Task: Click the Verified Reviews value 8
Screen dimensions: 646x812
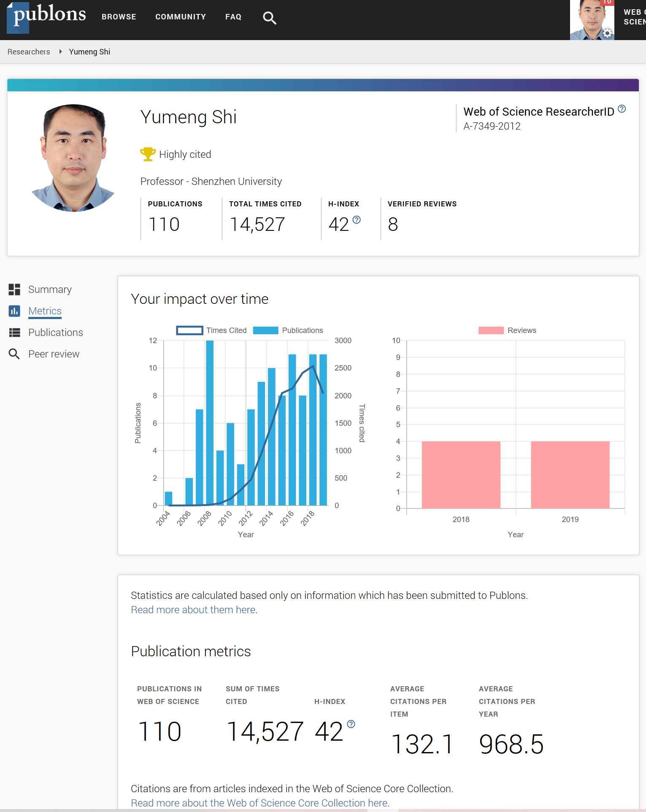Action: pyautogui.click(x=393, y=224)
